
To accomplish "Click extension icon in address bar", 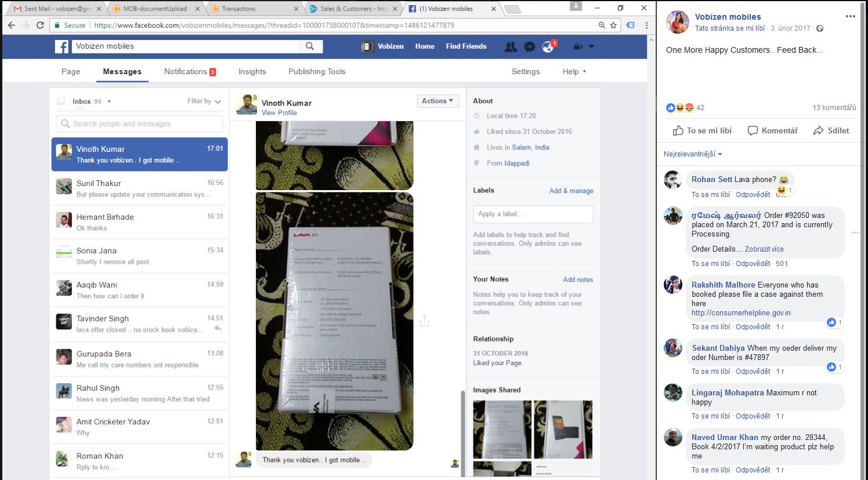I will [631, 25].
